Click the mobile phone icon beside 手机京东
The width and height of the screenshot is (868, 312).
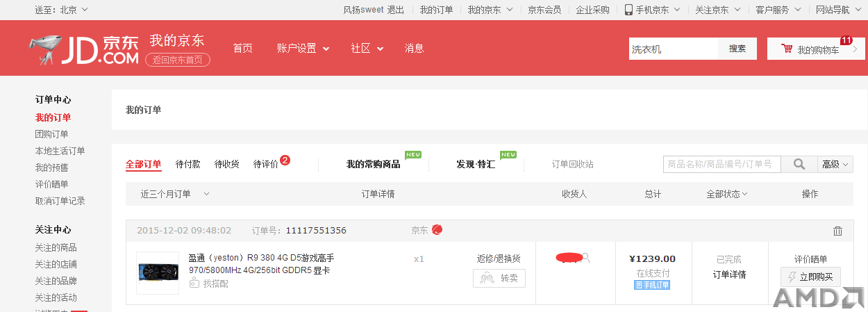point(628,10)
